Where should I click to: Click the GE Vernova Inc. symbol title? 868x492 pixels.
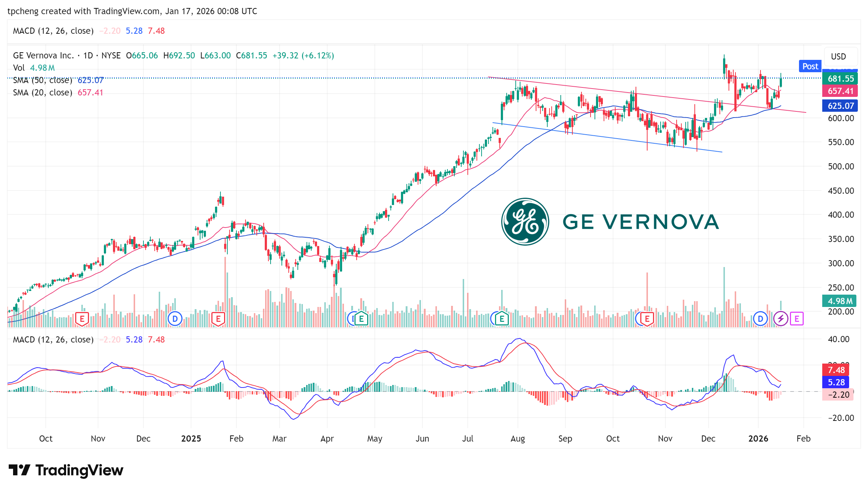(43, 56)
